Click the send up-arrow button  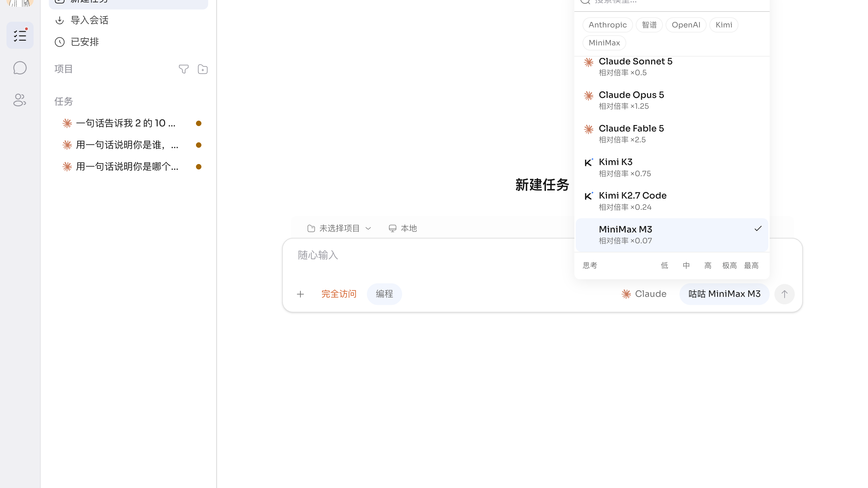pyautogui.click(x=784, y=294)
